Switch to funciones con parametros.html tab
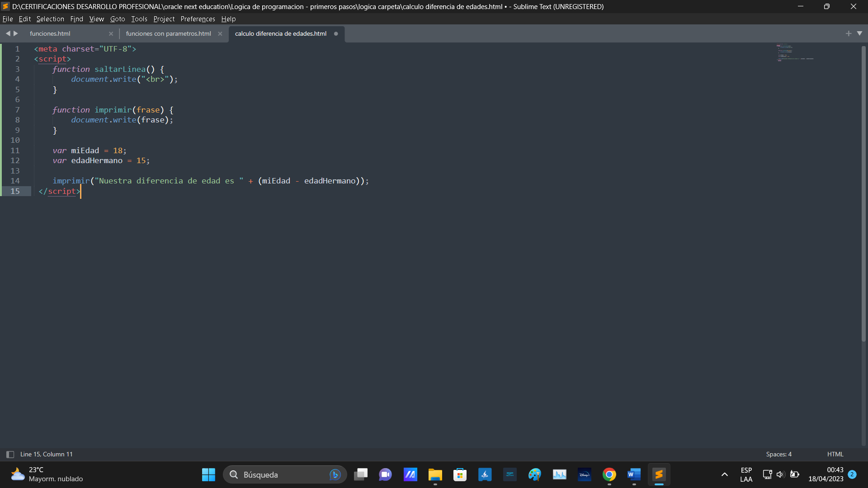 [168, 34]
